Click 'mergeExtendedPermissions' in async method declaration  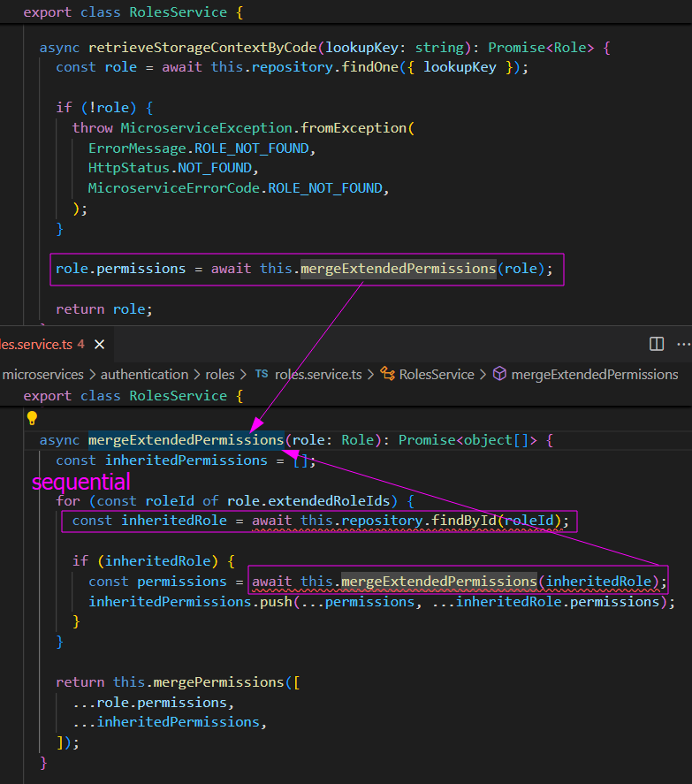pos(186,440)
